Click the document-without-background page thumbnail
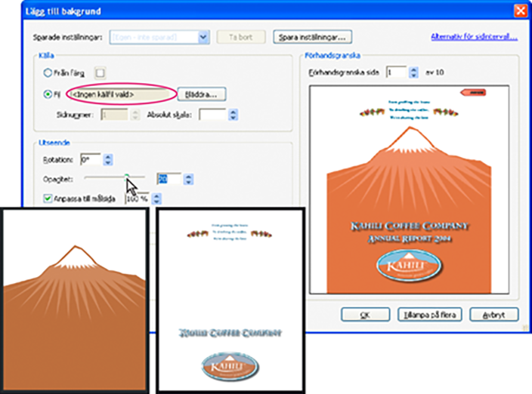Image resolution: width=532 pixels, height=394 pixels. coord(230,300)
